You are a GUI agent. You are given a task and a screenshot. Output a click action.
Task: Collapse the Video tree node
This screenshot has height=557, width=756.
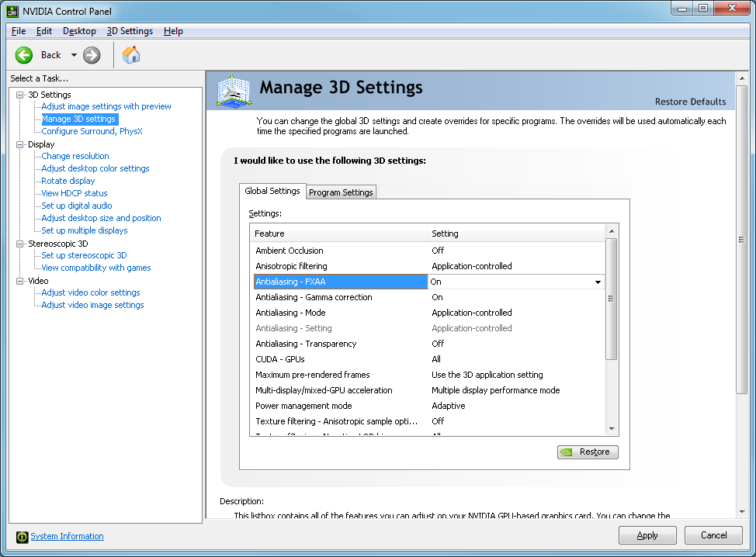20,281
